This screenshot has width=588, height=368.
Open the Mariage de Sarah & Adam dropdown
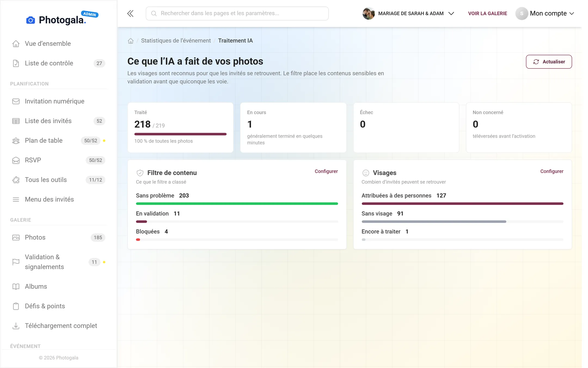[408, 13]
